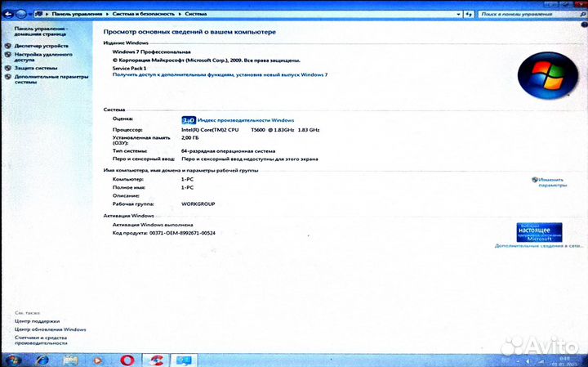This screenshot has height=367, width=588.
Task: Open Центр обновления Windows link
Action: pyautogui.click(x=50, y=329)
